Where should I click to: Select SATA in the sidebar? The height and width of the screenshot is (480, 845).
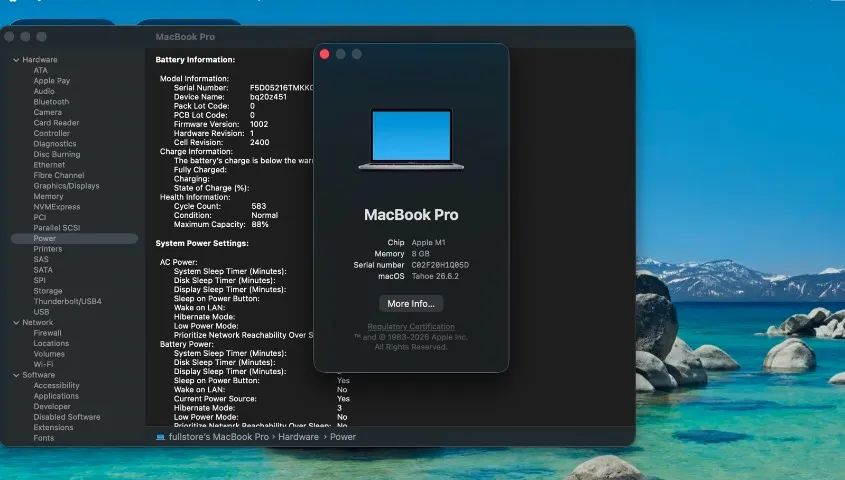(x=43, y=270)
